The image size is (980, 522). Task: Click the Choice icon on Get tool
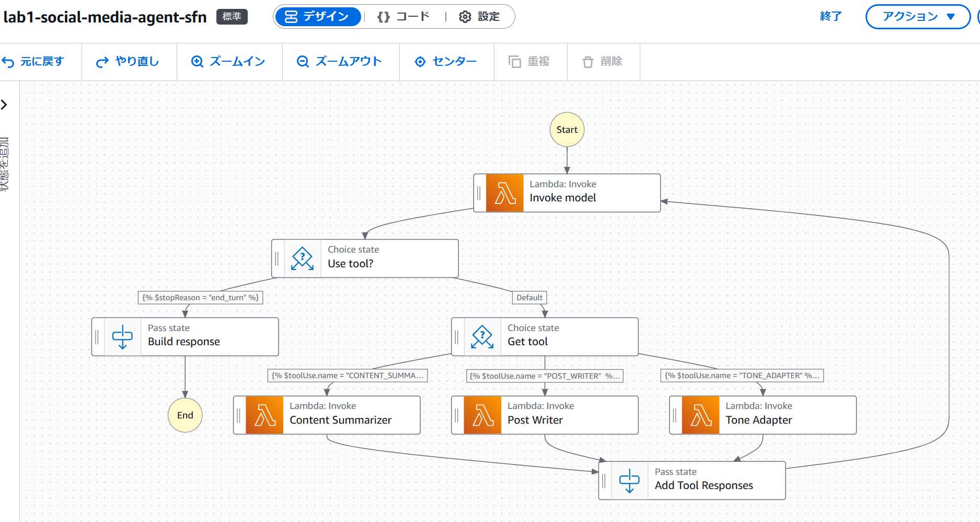click(x=482, y=337)
